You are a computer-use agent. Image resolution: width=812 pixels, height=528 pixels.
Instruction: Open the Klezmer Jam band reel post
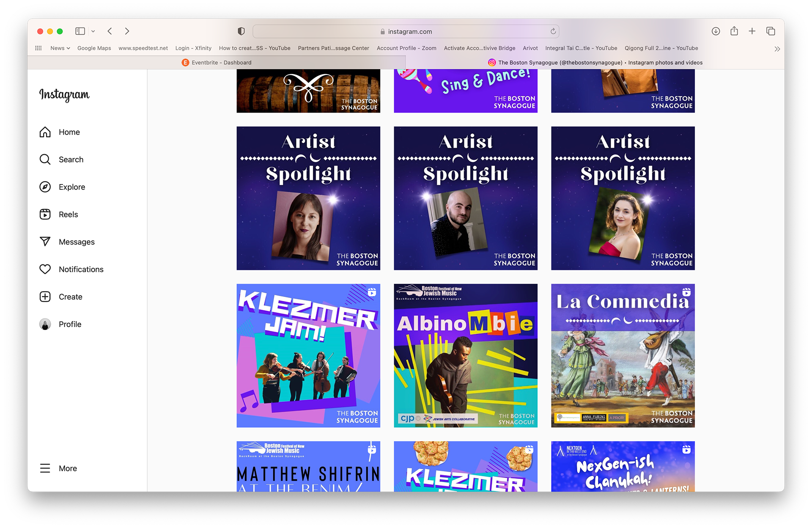[x=308, y=355]
